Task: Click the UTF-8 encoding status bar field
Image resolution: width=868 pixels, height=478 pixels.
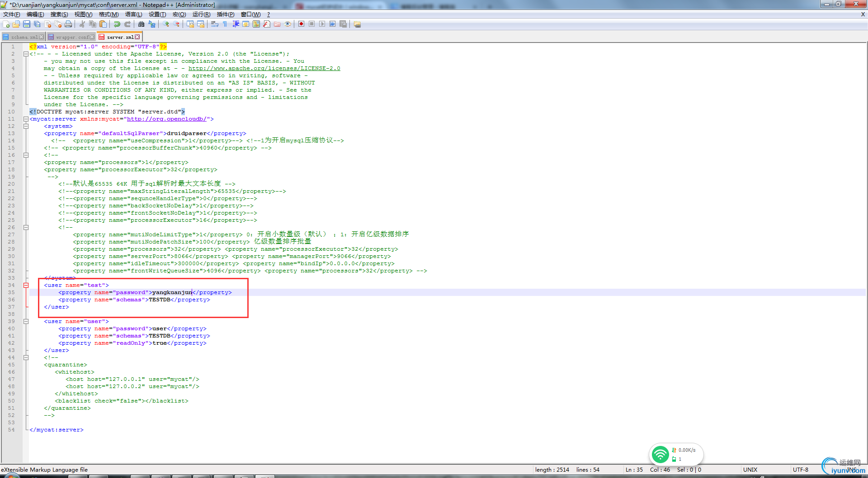Action: pos(801,469)
